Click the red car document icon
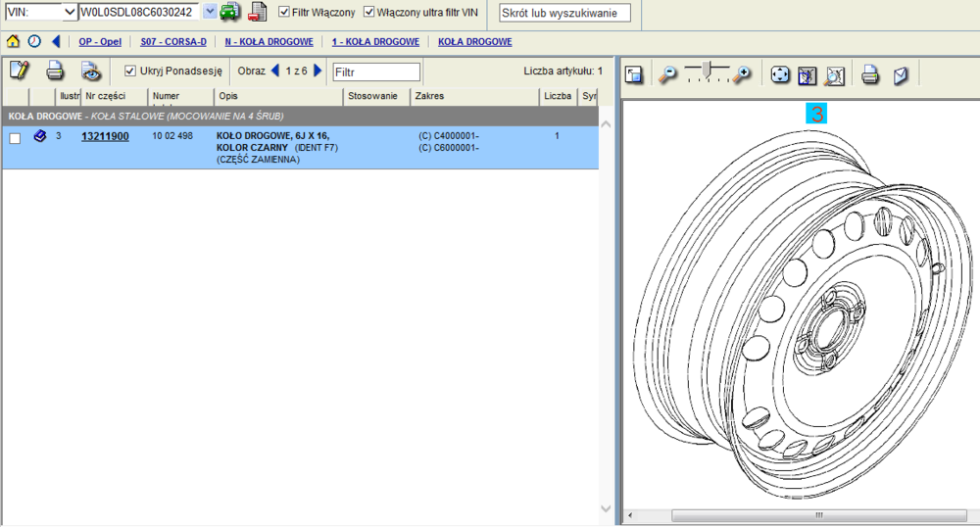The image size is (980, 527). (257, 12)
